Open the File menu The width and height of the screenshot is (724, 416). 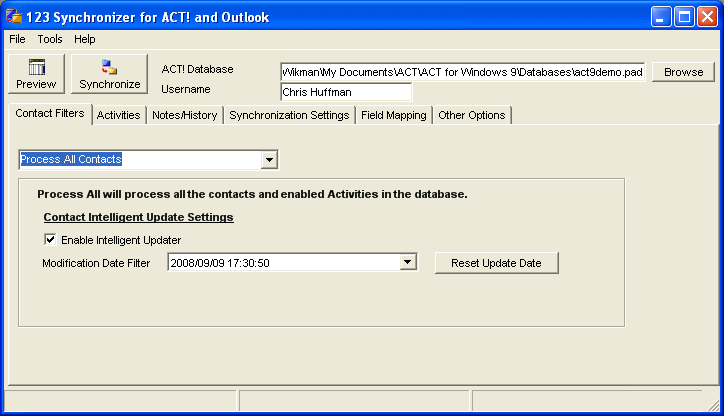pos(17,39)
